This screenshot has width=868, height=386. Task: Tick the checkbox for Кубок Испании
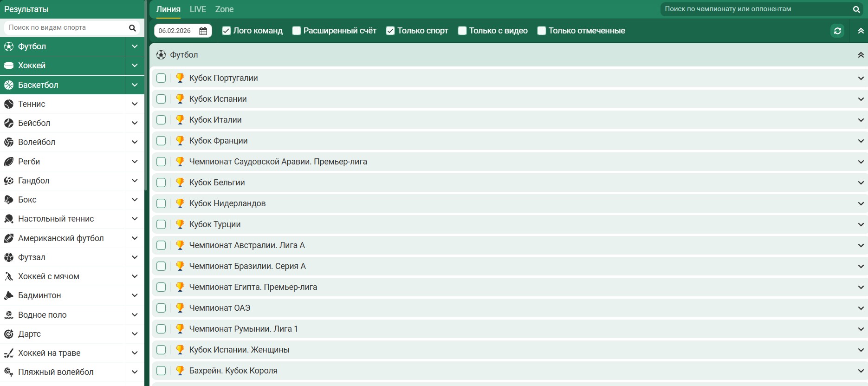161,99
